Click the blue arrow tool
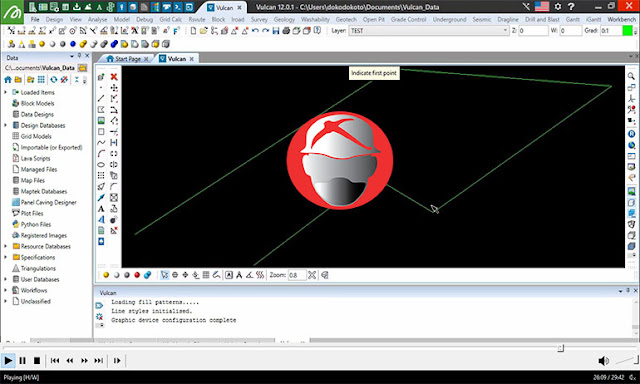This screenshot has width=640, height=384. 101,198
